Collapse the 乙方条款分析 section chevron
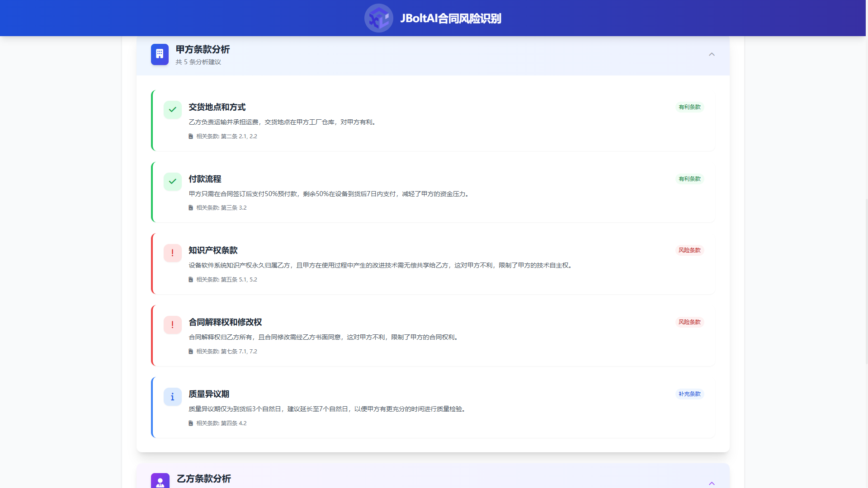This screenshot has height=488, width=868. tap(712, 483)
